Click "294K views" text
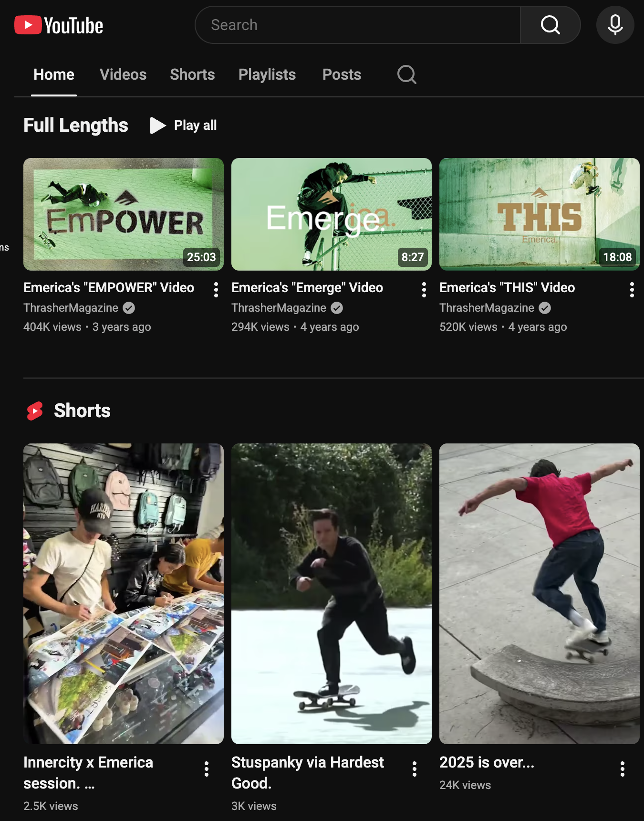This screenshot has height=821, width=644. click(x=260, y=327)
